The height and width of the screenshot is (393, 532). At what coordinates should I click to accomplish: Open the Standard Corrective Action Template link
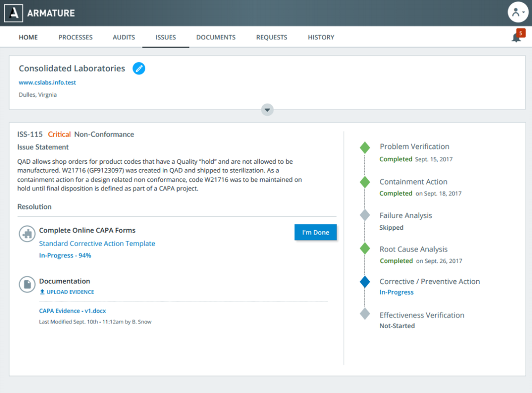pos(97,244)
